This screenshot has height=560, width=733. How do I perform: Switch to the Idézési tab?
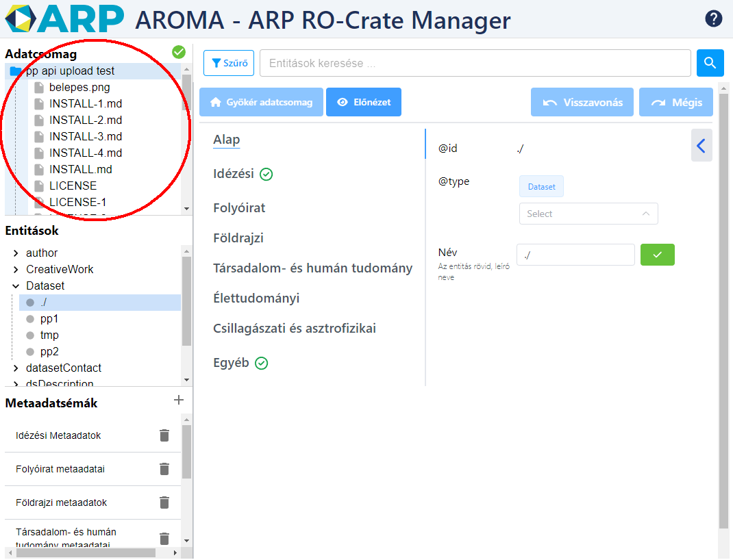[x=234, y=174]
